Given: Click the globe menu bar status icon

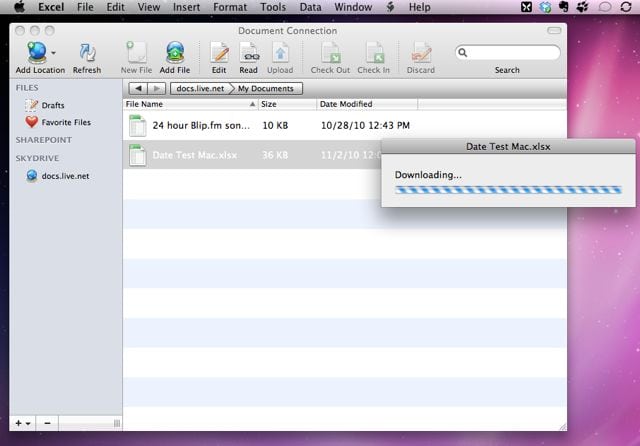Looking at the screenshot, I should coord(545,7).
